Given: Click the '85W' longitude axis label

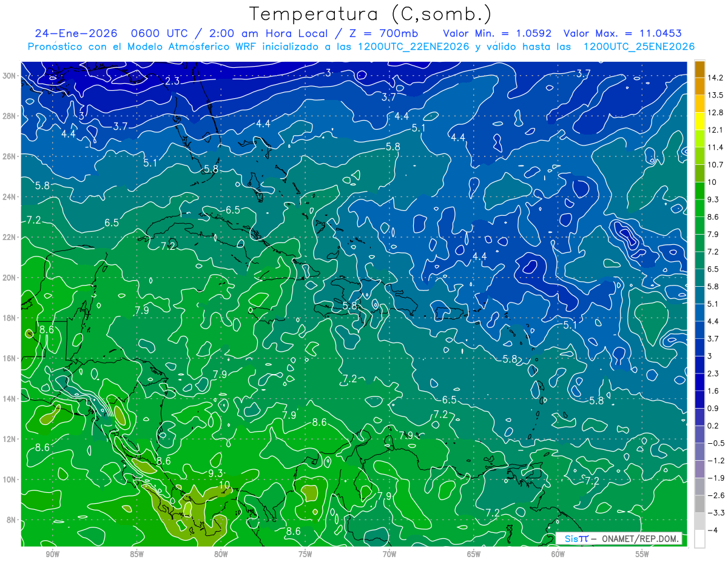Looking at the screenshot, I should pos(137,554).
